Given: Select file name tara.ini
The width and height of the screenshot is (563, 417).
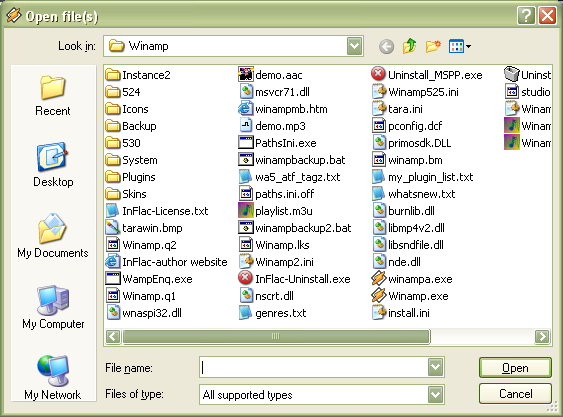Looking at the screenshot, I should [x=405, y=109].
